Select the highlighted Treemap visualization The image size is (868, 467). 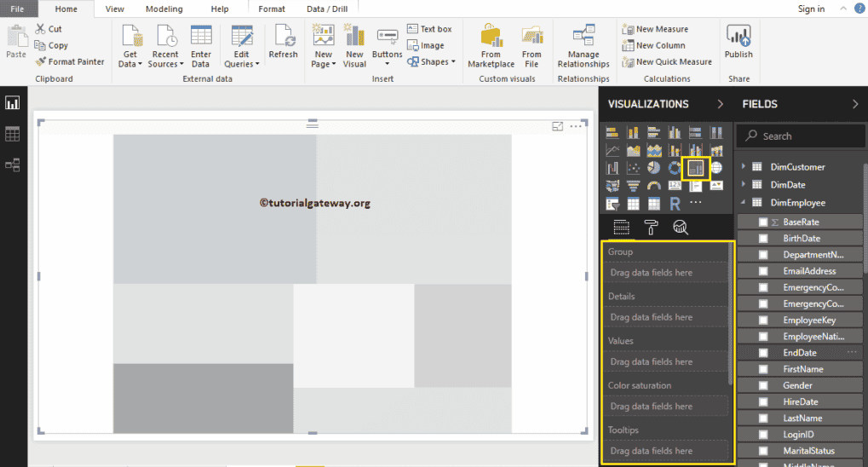pos(695,168)
